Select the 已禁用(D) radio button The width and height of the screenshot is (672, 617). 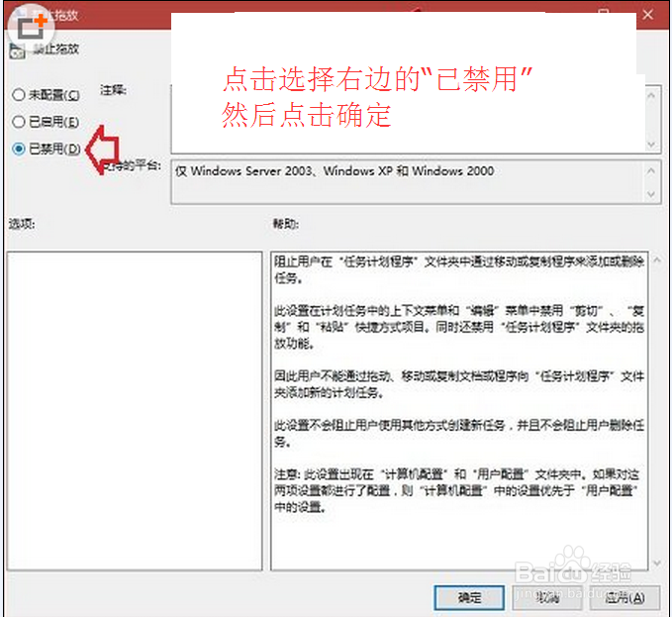(x=19, y=149)
